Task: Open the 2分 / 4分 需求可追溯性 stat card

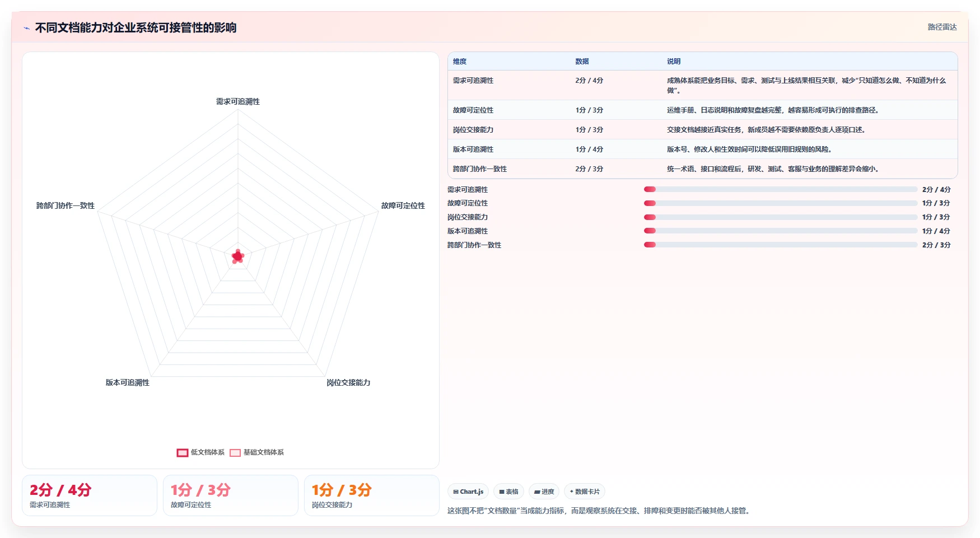Action: tap(90, 495)
